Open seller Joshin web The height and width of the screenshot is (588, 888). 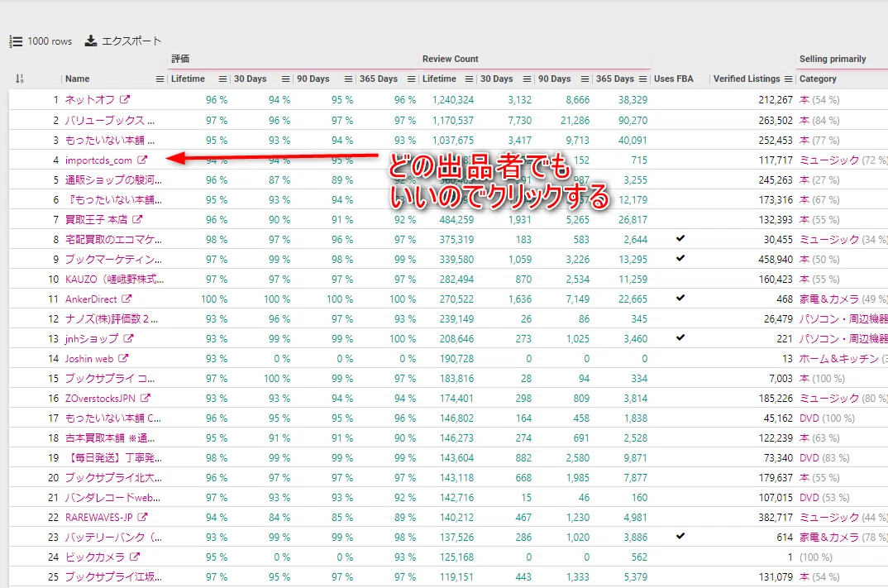[x=89, y=359]
